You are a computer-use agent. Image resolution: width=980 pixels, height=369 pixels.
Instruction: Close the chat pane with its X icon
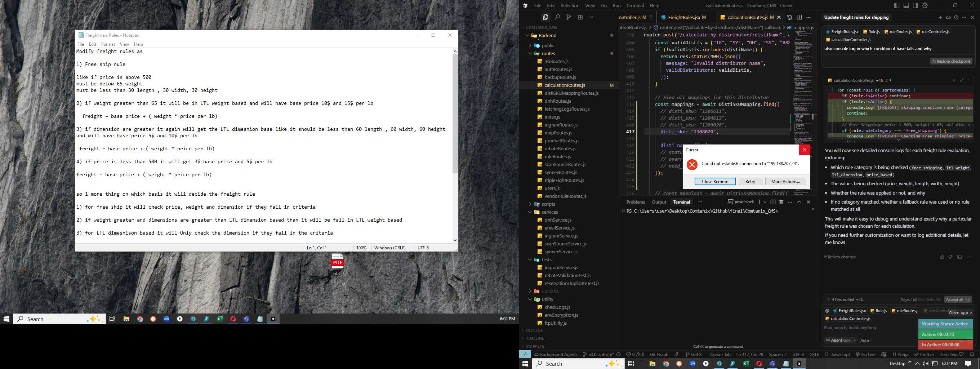tap(972, 18)
